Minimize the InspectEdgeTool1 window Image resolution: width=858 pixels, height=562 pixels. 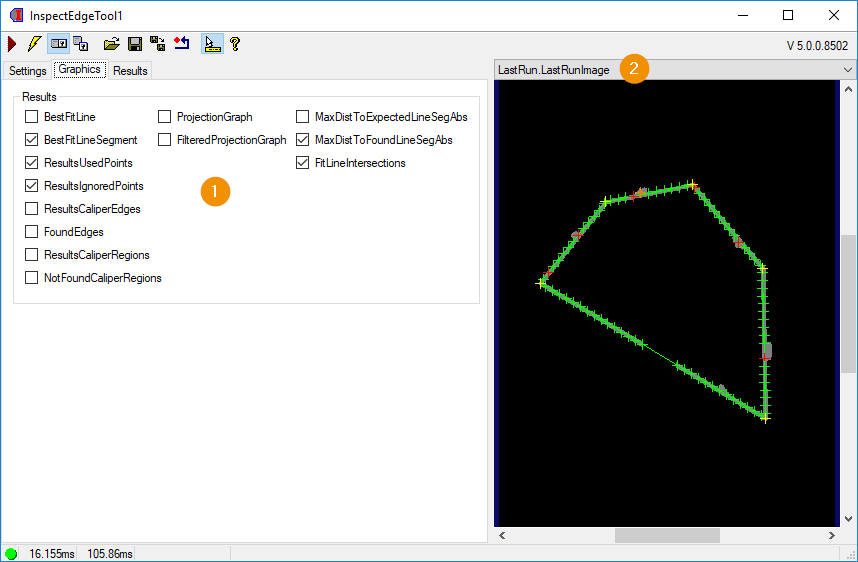743,15
